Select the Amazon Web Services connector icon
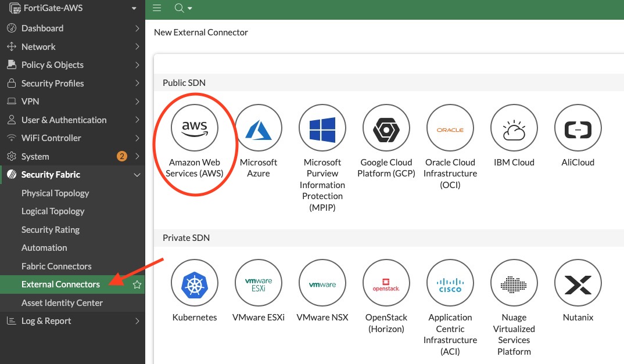This screenshot has height=364, width=624. (195, 128)
